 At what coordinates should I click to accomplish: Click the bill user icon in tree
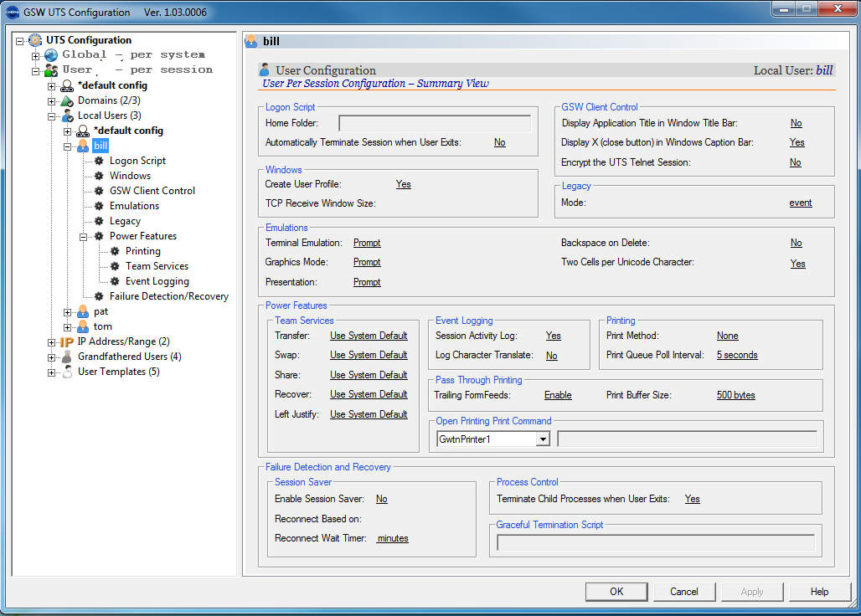point(83,146)
